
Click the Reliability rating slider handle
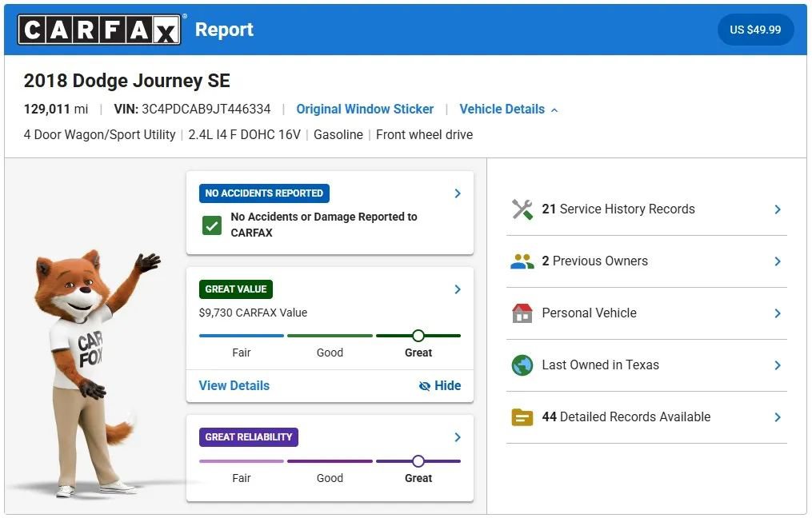[x=418, y=461]
